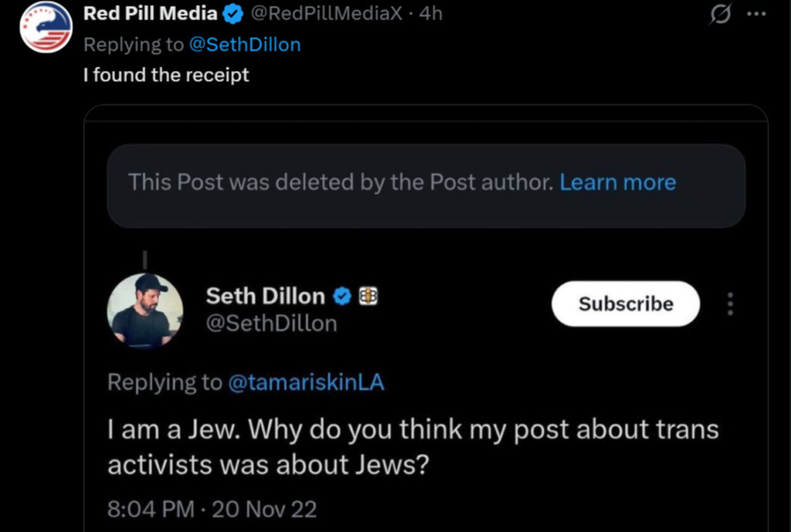The width and height of the screenshot is (791, 532).
Task: Open the horizontal three-dot more menu
Action: coord(759,14)
